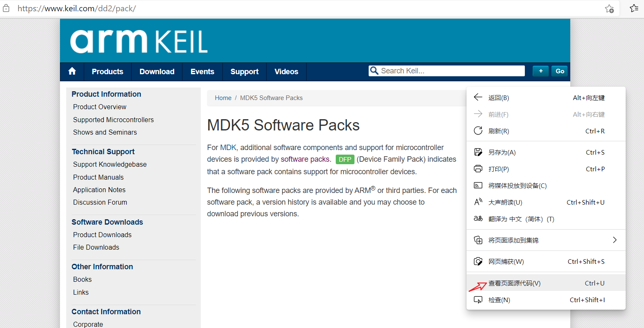
Task: Open Corporate sidebar link
Action: tap(88, 324)
